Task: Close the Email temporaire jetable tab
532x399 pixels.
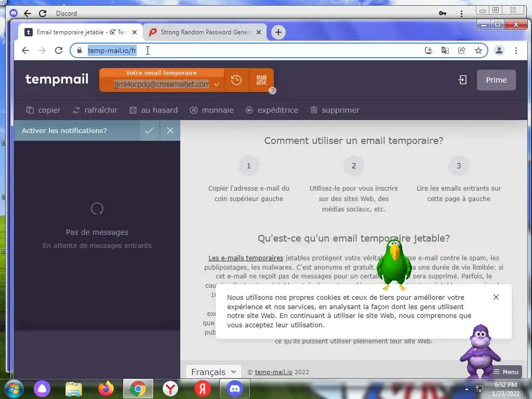Action: 135,32
